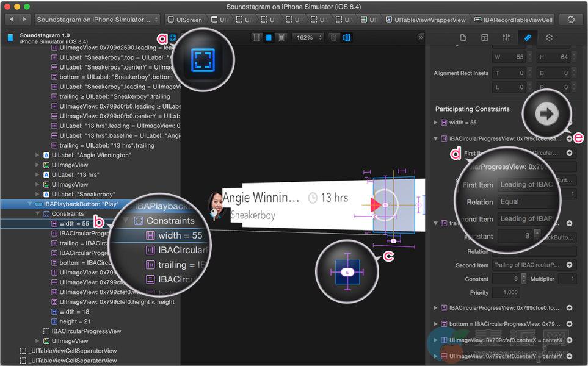Screen dimensions: 588x366
Task: Toggle the wireframe display mode button
Action: (256, 38)
